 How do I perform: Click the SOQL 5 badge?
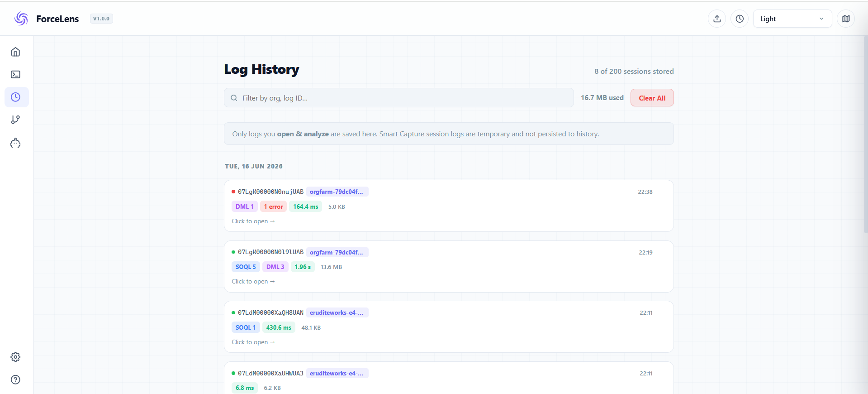(x=246, y=267)
